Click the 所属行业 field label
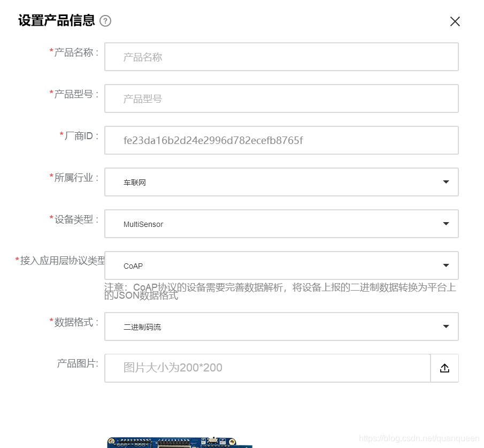 [x=74, y=177]
